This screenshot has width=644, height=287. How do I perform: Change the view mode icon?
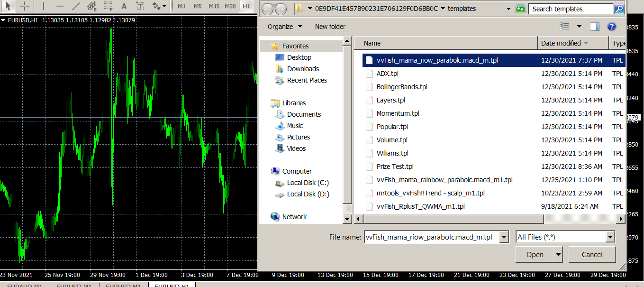tap(564, 27)
